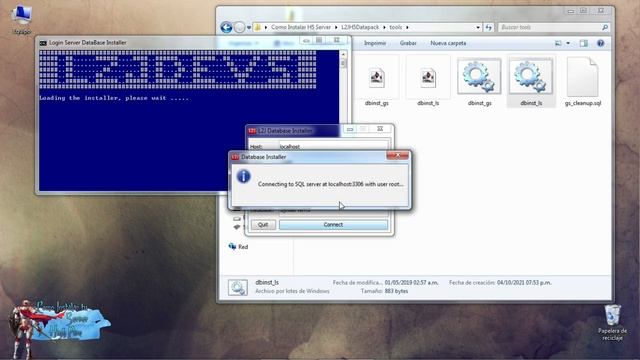Focus the 'Buscar tools' search box
This screenshot has width=640, height=360.
pos(549,27)
